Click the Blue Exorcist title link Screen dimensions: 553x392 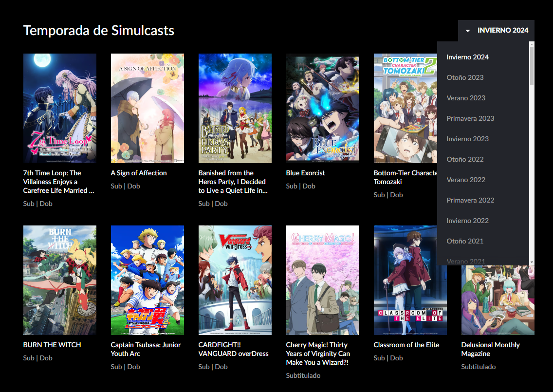(x=305, y=173)
